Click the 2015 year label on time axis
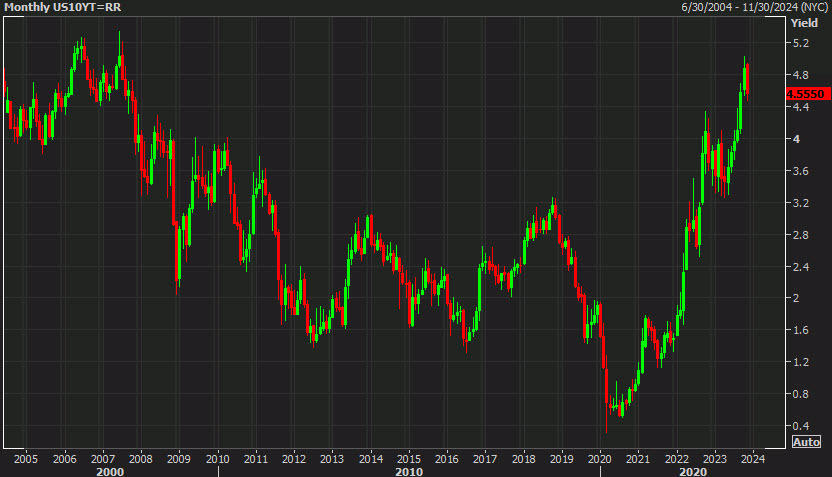This screenshot has width=832, height=477. pyautogui.click(x=409, y=459)
